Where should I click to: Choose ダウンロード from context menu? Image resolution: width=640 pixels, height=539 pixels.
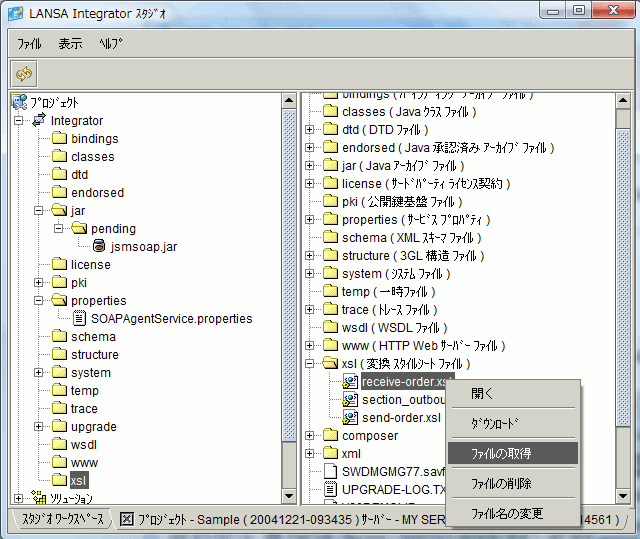point(513,424)
